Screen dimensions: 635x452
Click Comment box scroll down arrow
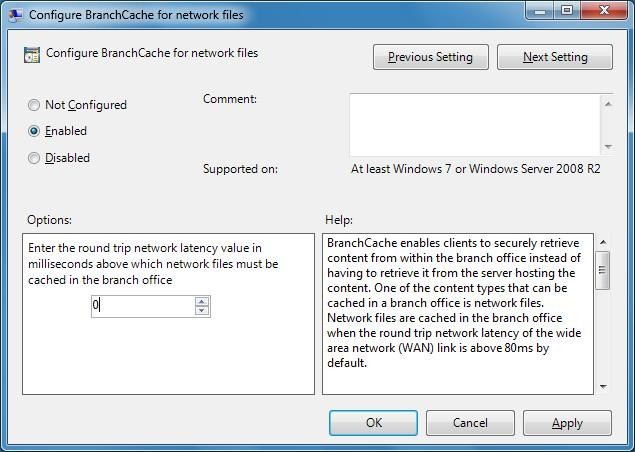[x=607, y=147]
